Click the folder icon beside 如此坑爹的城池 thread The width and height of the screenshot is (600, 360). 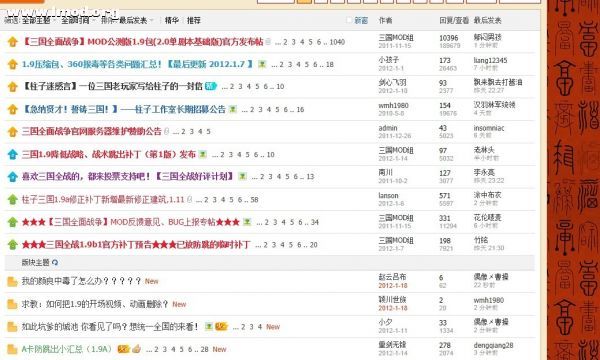(12, 327)
